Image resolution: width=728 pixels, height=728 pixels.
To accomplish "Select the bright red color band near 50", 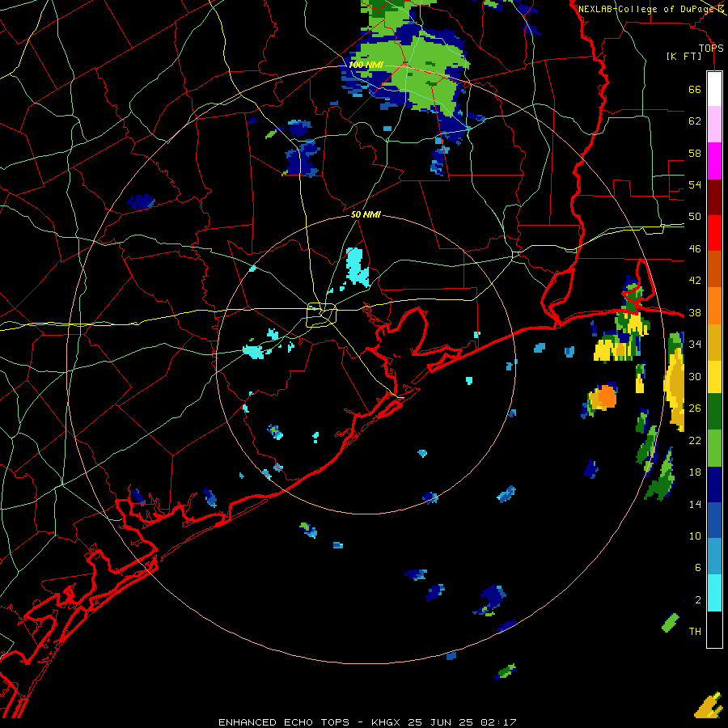I will point(714,233).
